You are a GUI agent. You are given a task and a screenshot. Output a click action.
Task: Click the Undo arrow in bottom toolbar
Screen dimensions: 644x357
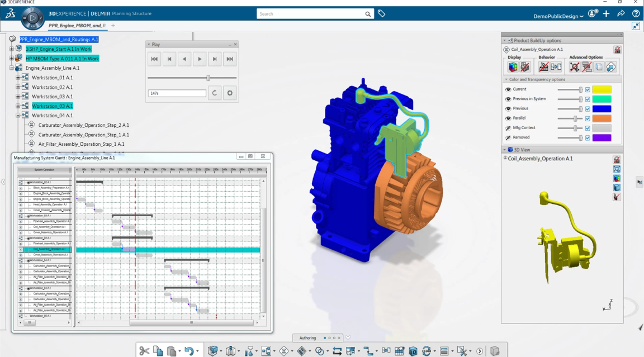click(188, 351)
